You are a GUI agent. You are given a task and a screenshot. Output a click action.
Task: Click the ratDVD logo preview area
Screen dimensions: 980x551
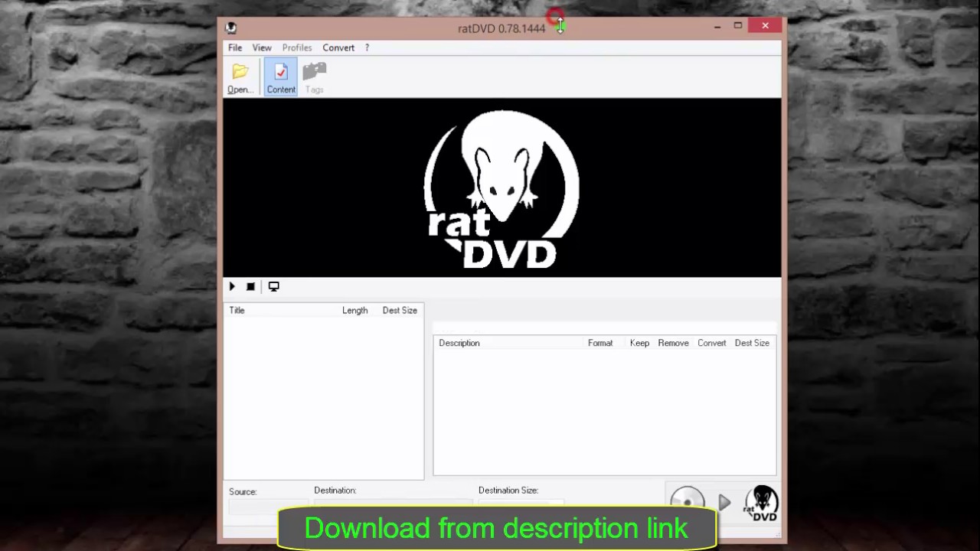click(502, 187)
